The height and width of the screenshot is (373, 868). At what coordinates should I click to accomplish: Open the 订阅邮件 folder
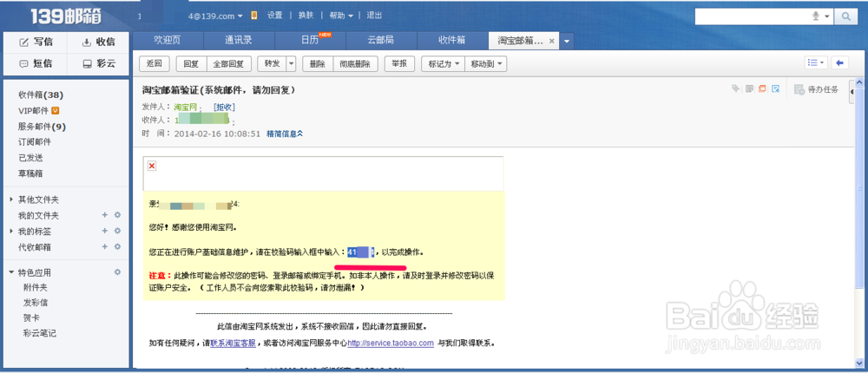click(35, 142)
